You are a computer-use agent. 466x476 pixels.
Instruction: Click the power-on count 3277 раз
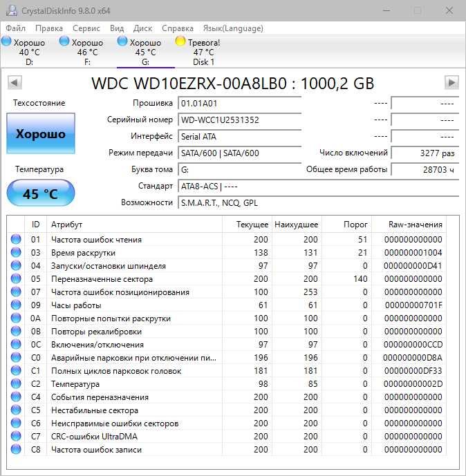(x=425, y=153)
